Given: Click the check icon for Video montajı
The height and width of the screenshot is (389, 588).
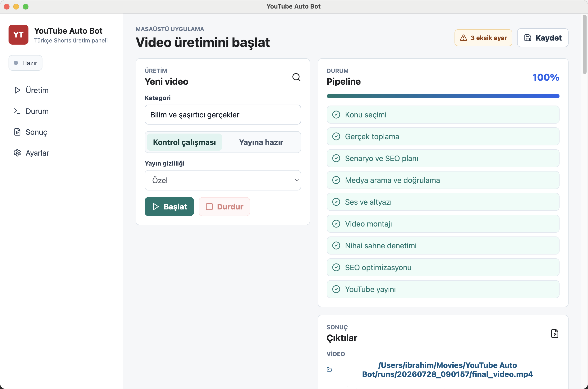Looking at the screenshot, I should 336,224.
